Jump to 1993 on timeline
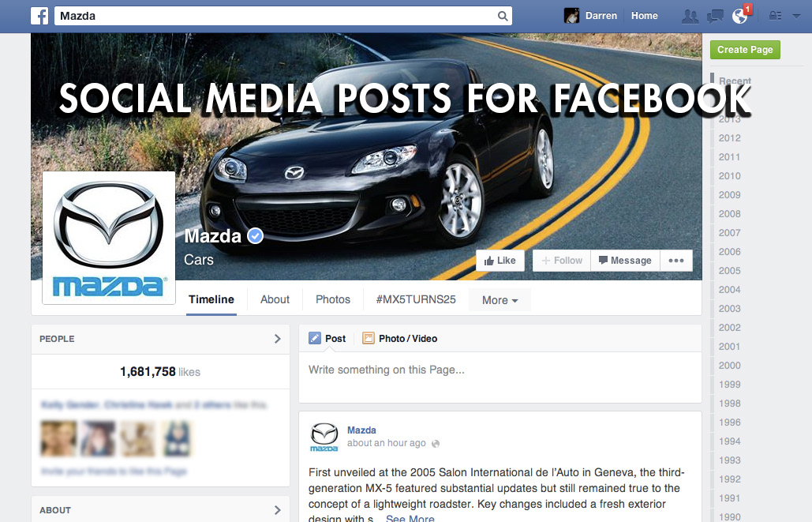The width and height of the screenshot is (812, 522). coord(730,460)
